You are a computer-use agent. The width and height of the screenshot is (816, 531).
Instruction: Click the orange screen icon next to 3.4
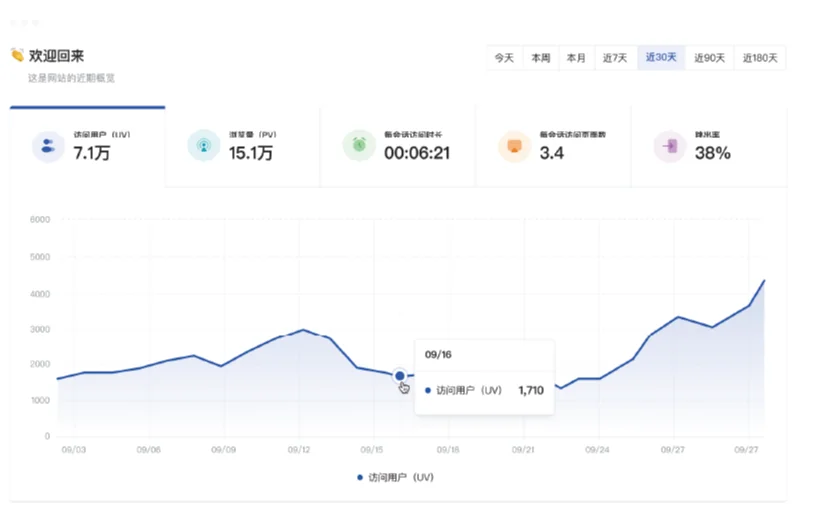pos(514,146)
